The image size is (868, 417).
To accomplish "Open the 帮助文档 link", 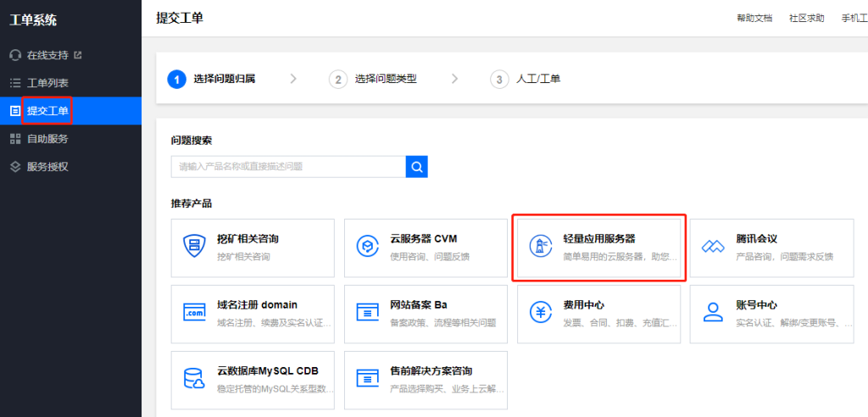I will [x=754, y=19].
